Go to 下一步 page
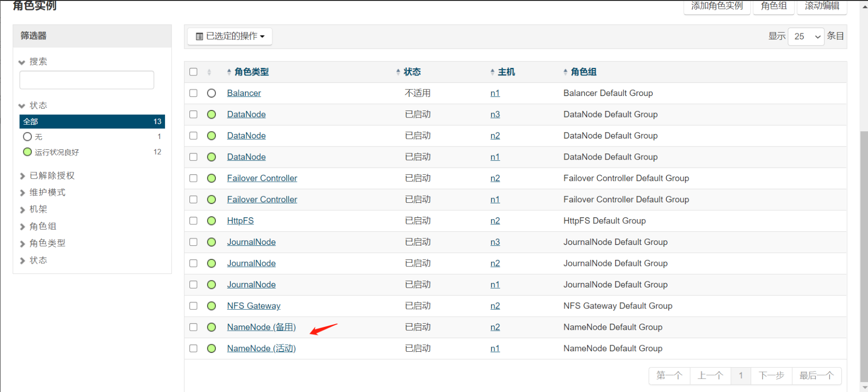This screenshot has width=868, height=392. click(771, 376)
